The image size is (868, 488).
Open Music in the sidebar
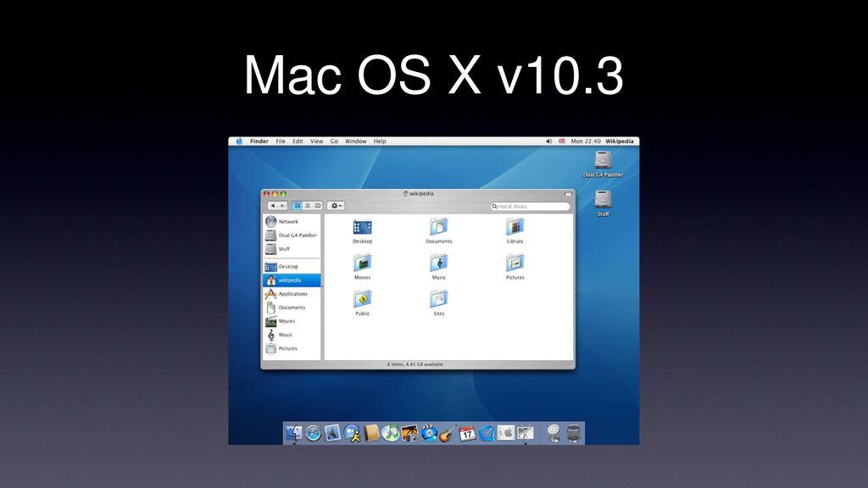[292, 335]
